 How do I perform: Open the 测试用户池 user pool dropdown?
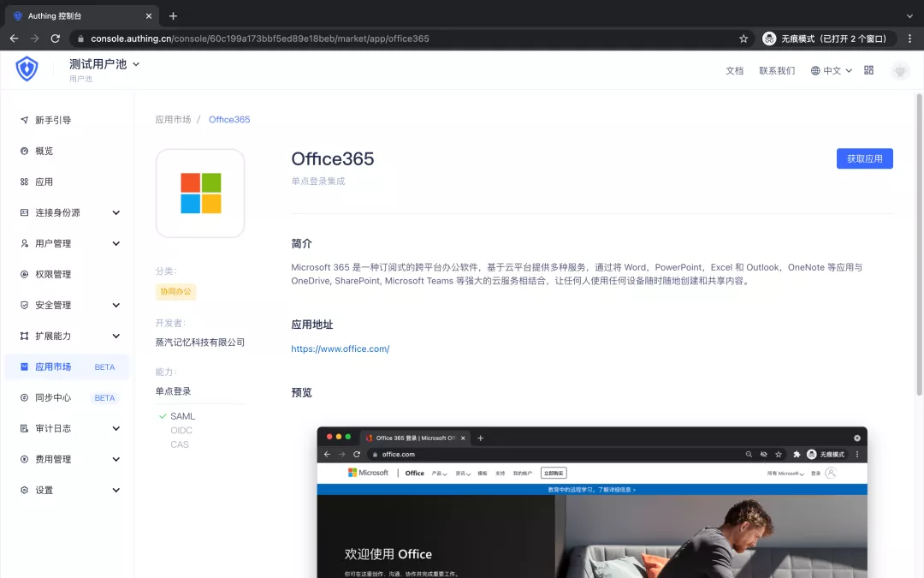point(104,63)
